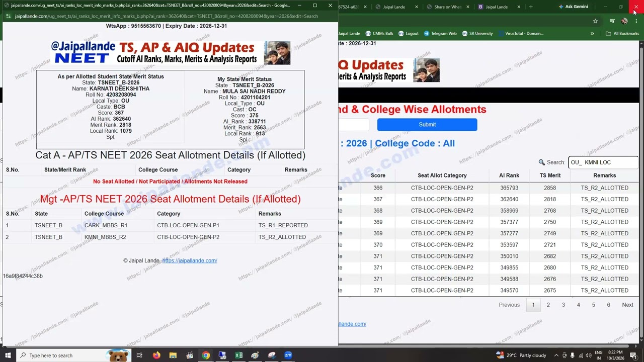Close the Share on WhatsApp tab
This screenshot has width=644, height=362.
[468, 7]
